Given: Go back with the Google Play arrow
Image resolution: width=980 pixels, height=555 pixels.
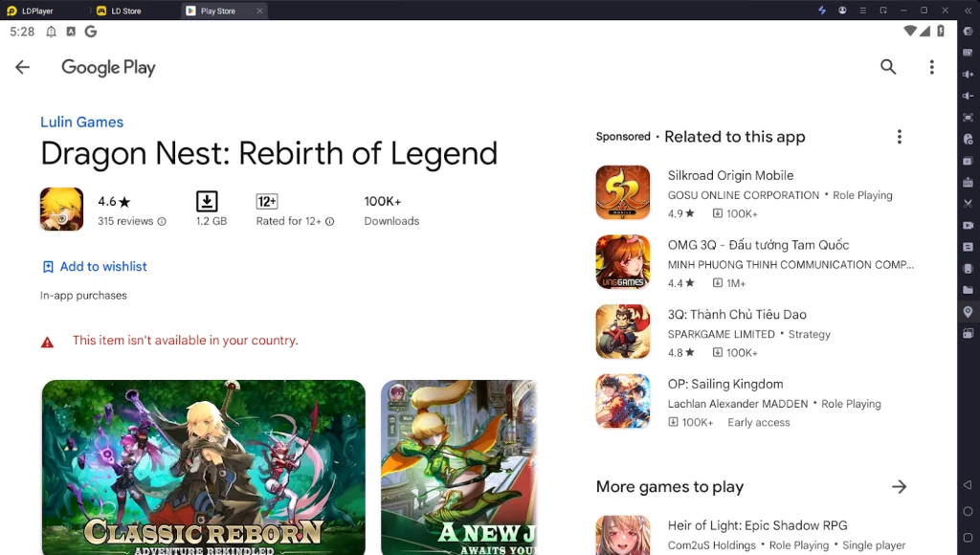Looking at the screenshot, I should coord(23,67).
